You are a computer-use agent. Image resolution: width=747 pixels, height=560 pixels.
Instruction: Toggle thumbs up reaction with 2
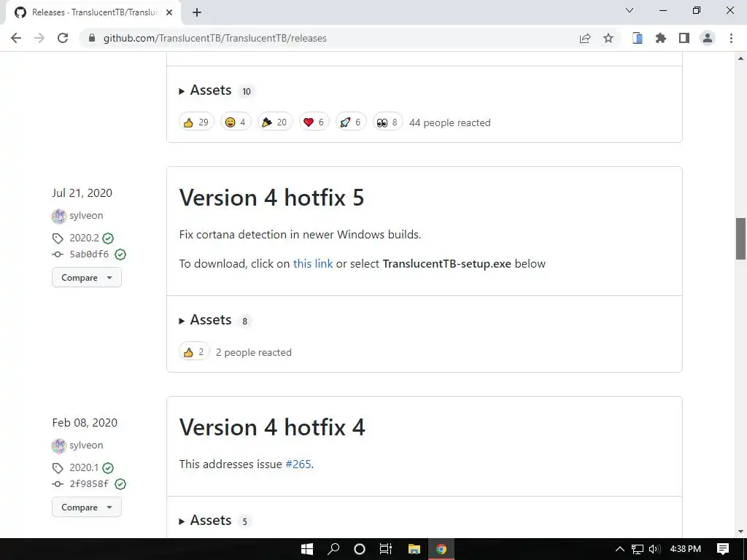pos(194,352)
